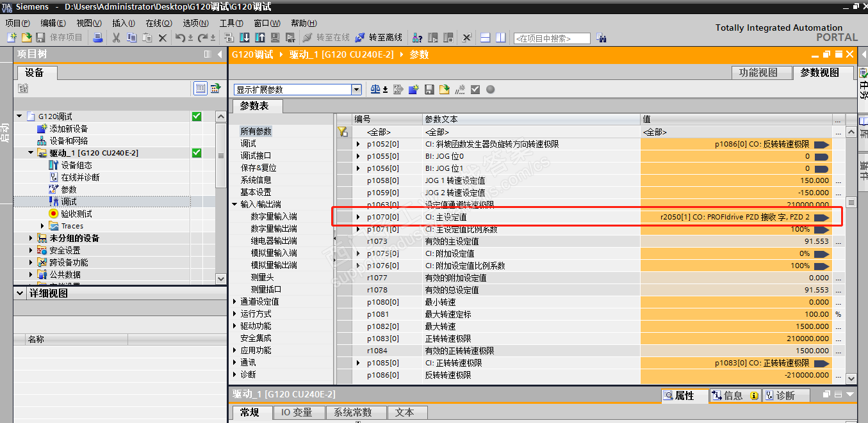Screen dimensions: 868x423
Task: Switch to IO 变量 tab
Action: 299,413
